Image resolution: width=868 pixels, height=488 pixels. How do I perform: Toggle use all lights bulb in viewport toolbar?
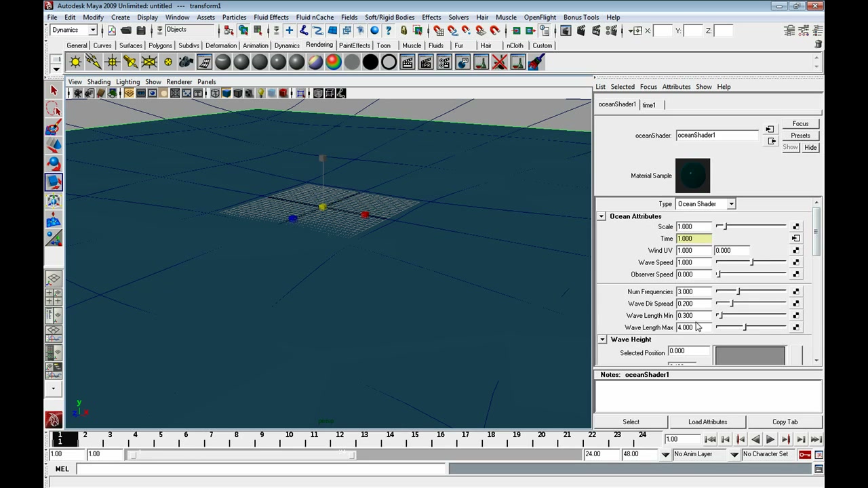click(x=260, y=94)
